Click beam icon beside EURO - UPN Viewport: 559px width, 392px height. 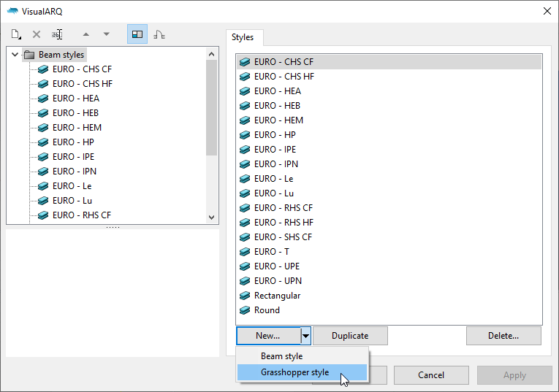[245, 281]
